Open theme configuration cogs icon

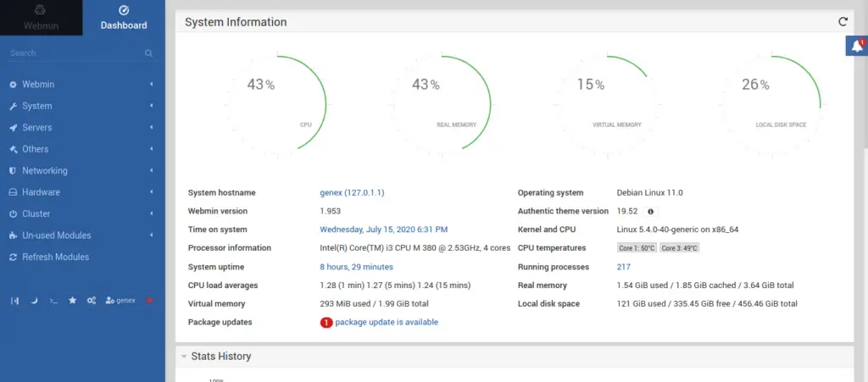tap(92, 300)
